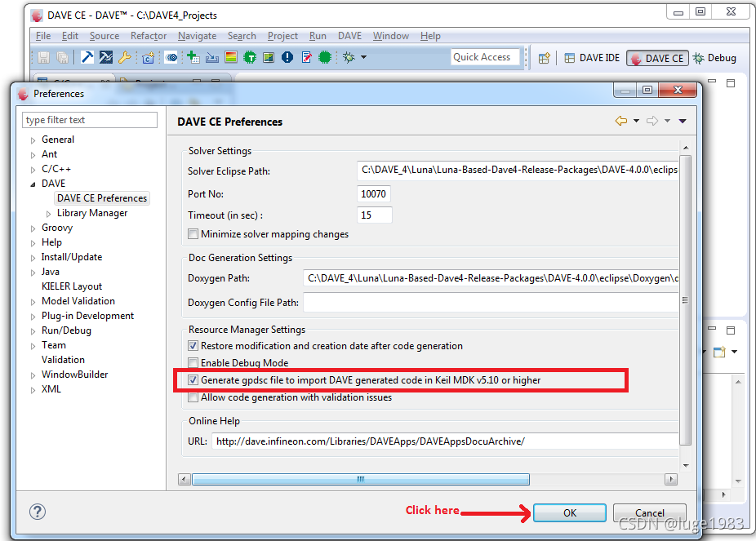Select KIELER Layout in the tree
Image resolution: width=756 pixels, height=541 pixels.
click(72, 286)
